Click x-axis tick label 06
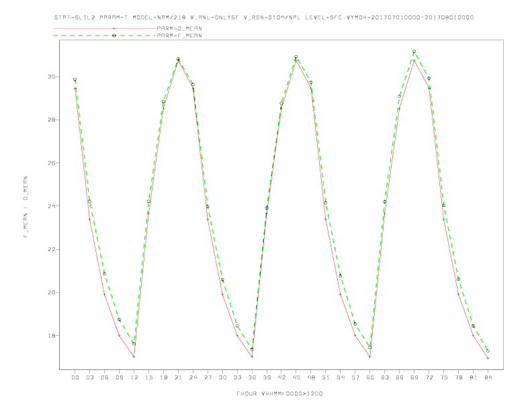This screenshot has height=411, width=532. pyautogui.click(x=105, y=377)
